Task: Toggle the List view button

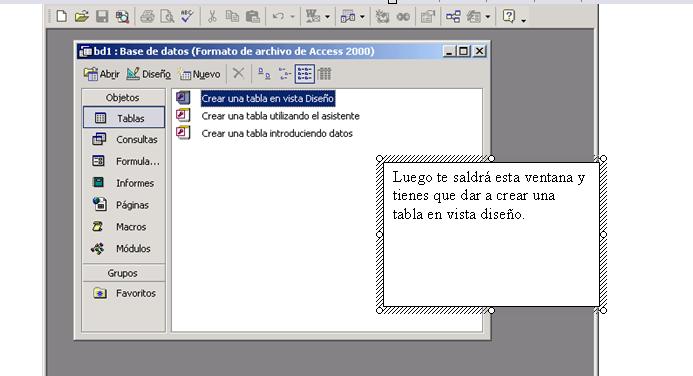Action: tap(305, 74)
